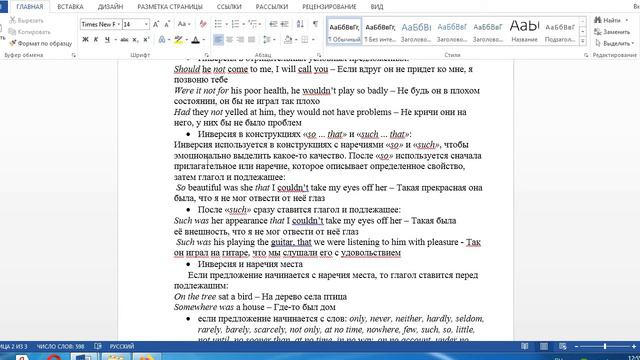Switch to Web Layout view in status bar
This screenshot has width=640, height=360.
[x=563, y=346]
